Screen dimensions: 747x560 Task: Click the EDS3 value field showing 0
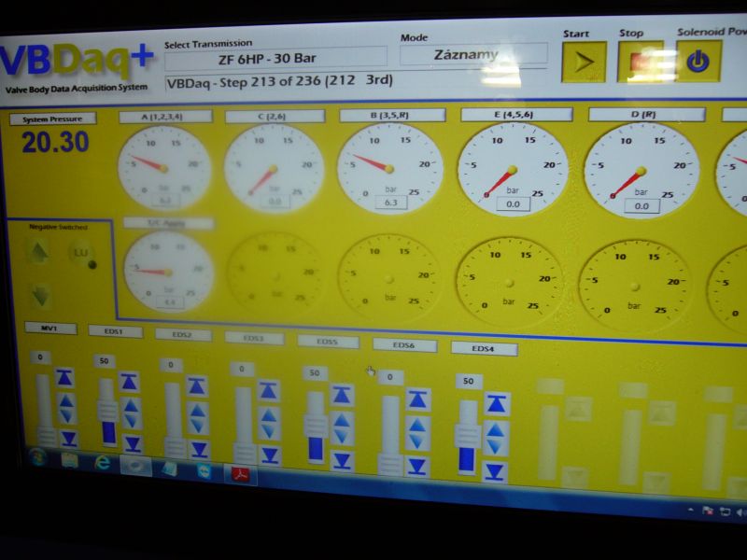[242, 369]
